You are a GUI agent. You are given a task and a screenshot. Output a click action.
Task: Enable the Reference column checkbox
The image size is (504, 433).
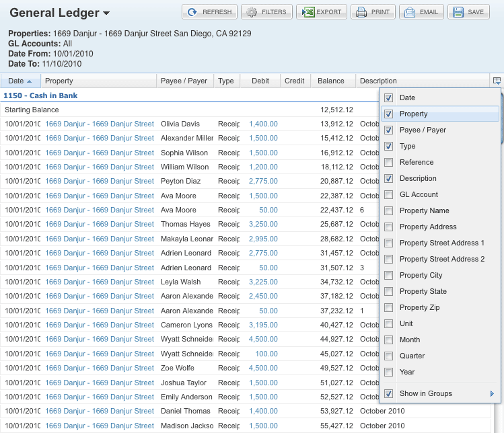pos(389,163)
